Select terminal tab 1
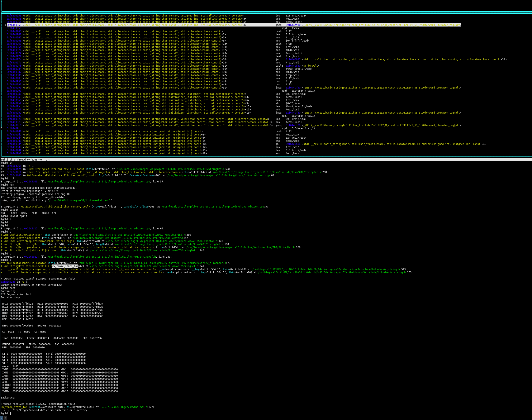This screenshot has width=532, height=420. [2, 418]
